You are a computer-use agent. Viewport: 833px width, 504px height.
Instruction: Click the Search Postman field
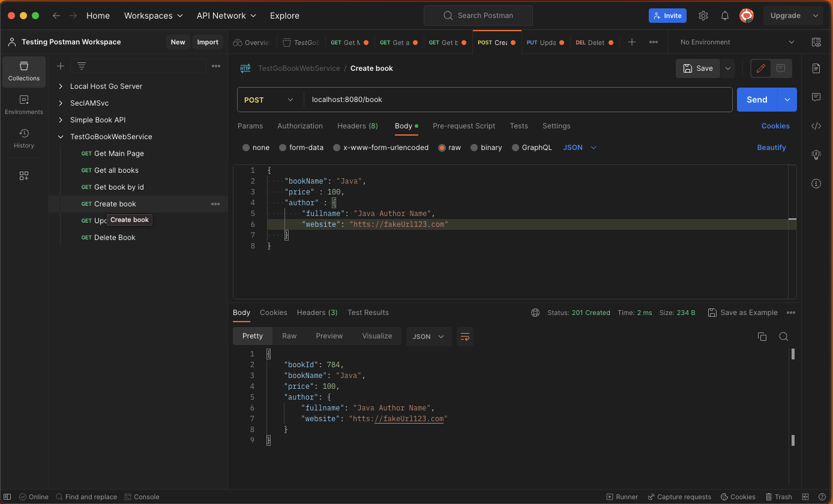[478, 16]
